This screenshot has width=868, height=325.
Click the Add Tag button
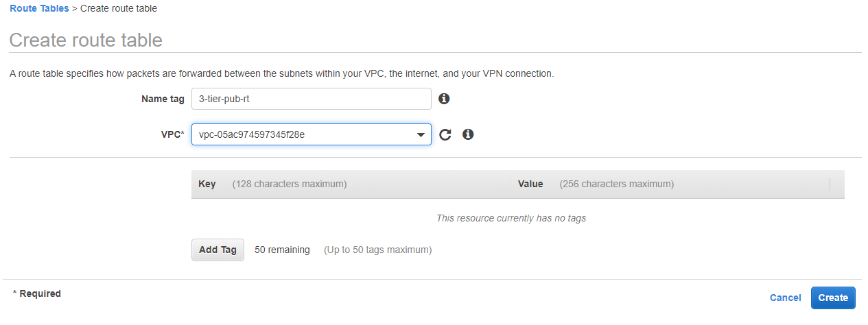click(x=218, y=250)
